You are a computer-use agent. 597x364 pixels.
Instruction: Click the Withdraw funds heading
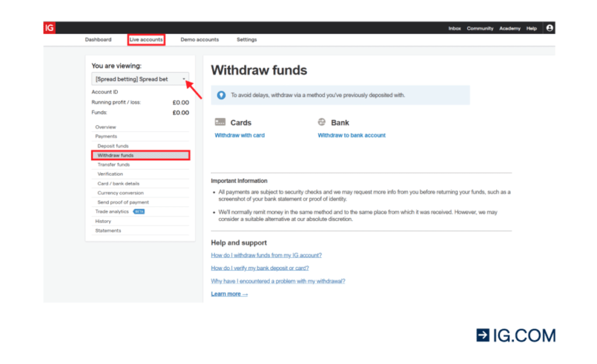(259, 70)
